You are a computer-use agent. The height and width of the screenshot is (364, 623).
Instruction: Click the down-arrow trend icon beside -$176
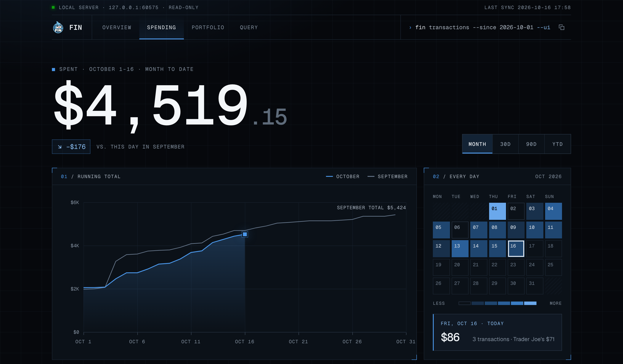(59, 147)
